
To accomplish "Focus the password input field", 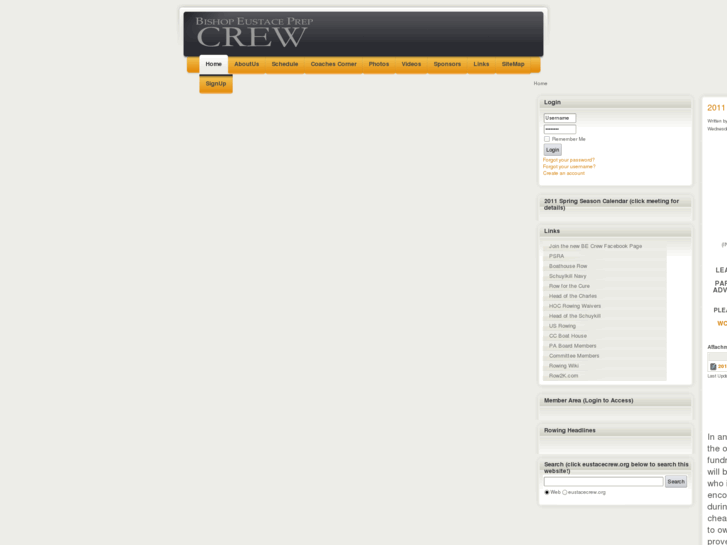I will point(560,129).
